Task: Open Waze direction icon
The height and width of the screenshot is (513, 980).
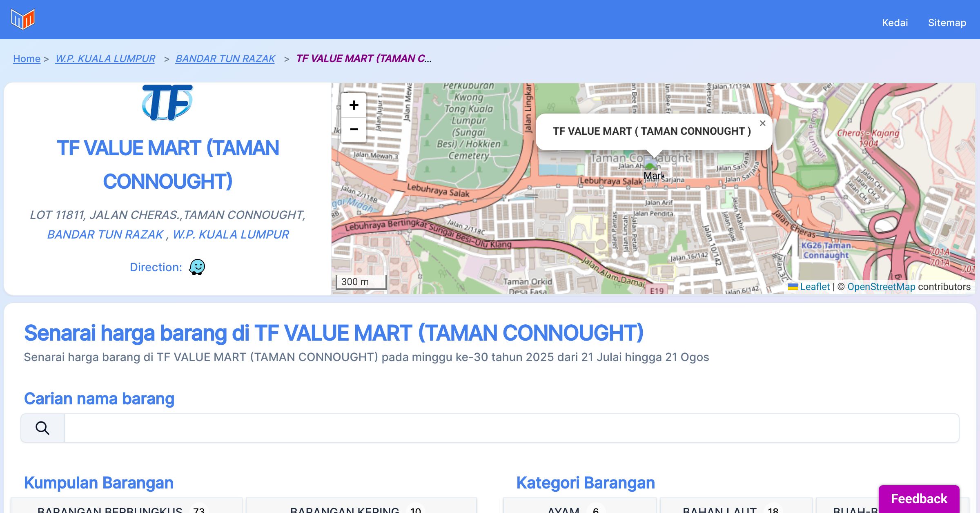Action: 197,267
